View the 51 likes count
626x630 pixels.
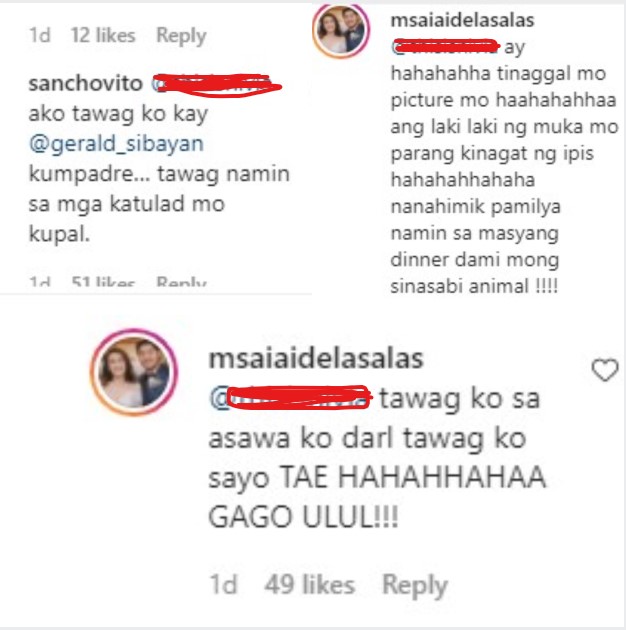coord(103,282)
